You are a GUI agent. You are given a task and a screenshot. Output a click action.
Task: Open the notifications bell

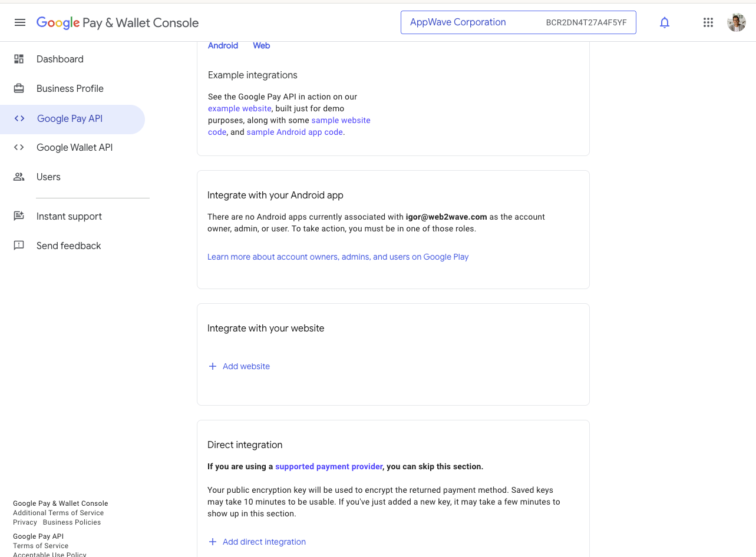point(665,22)
